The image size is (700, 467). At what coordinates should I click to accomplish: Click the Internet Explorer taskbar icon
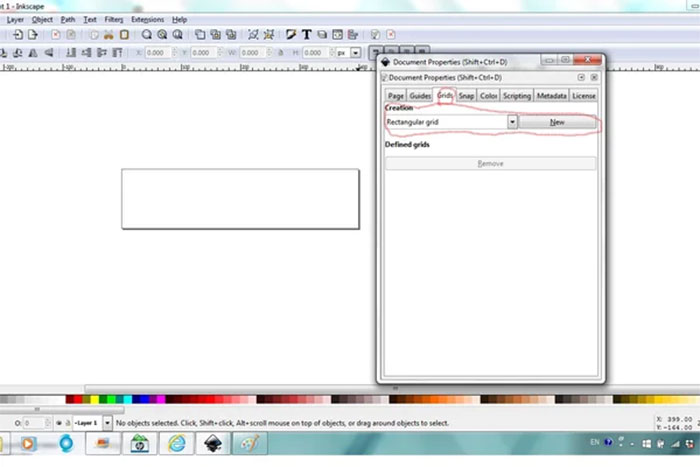177,442
